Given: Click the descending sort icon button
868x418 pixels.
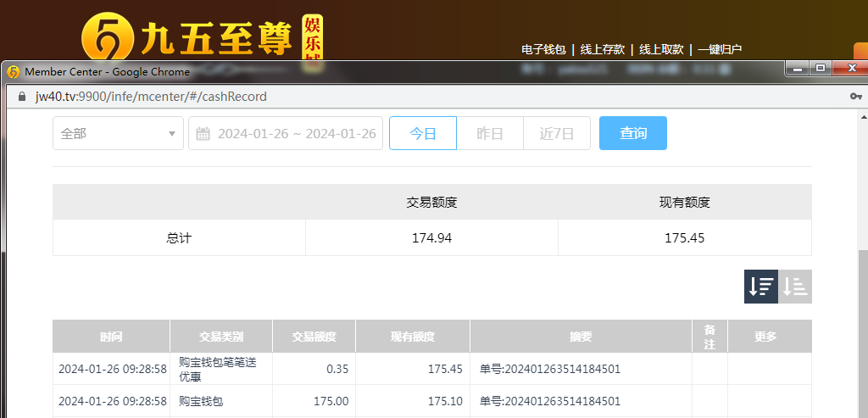Looking at the screenshot, I should pos(760,287).
